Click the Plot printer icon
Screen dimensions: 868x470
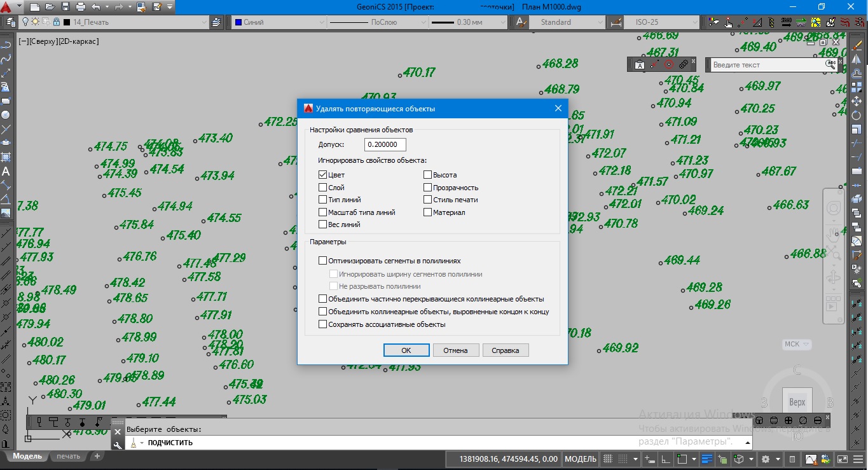point(81,7)
